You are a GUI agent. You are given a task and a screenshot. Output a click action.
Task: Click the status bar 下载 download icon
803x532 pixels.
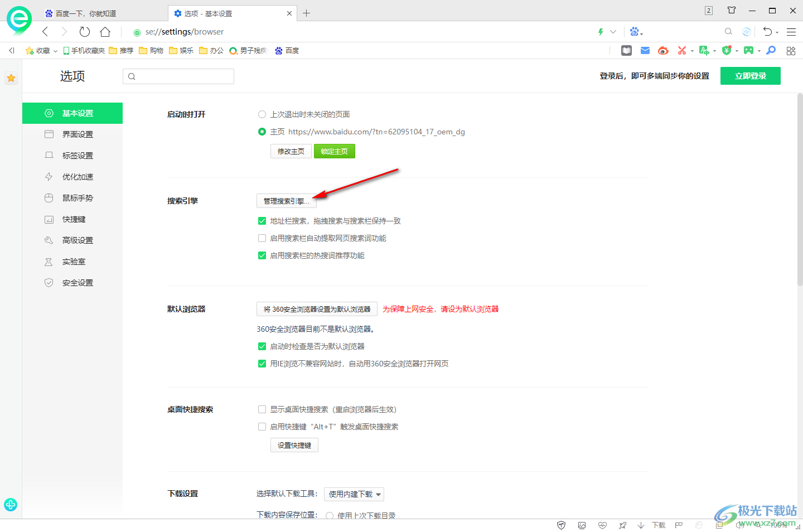652,525
